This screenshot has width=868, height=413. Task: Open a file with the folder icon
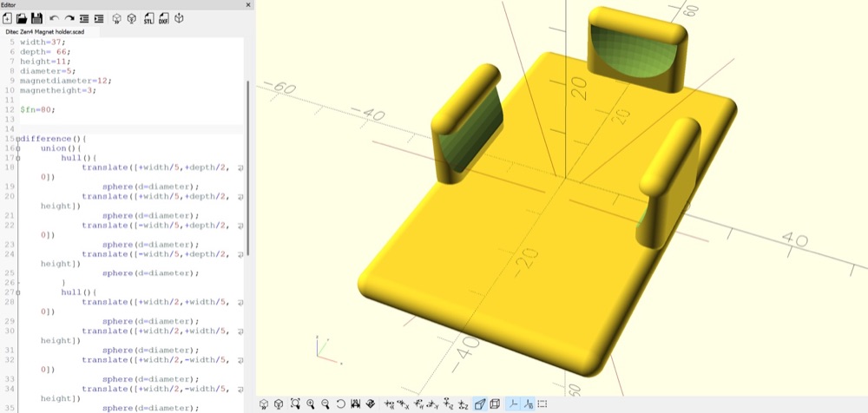click(22, 18)
